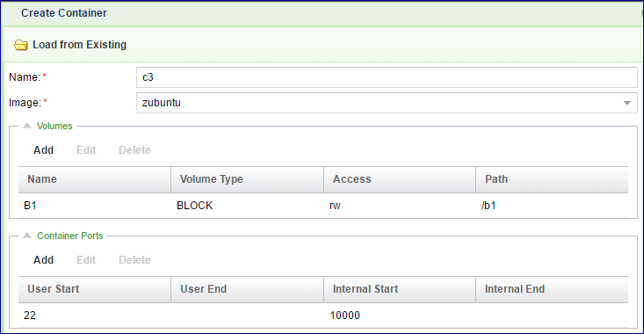This screenshot has width=644, height=334.
Task: Click the Load from Existing folder icon
Action: coord(20,45)
